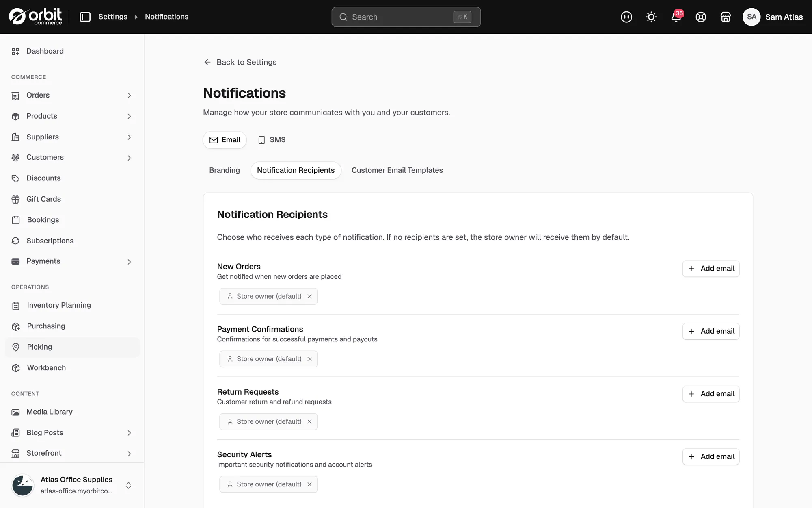Screen dimensions: 812x508
Task: Open the Branding tab
Action: [x=225, y=170]
